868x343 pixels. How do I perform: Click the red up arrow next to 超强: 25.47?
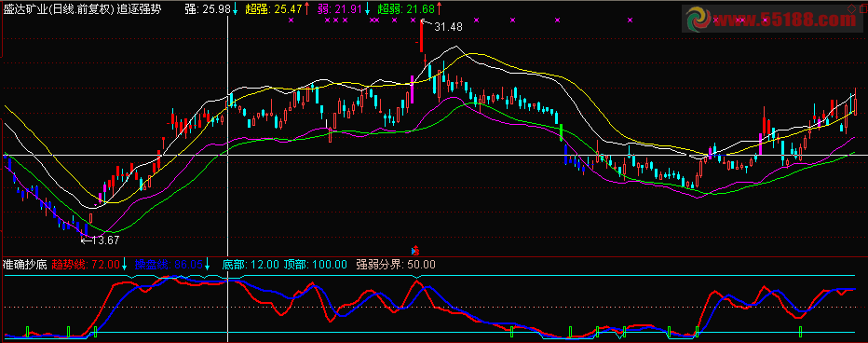point(306,8)
